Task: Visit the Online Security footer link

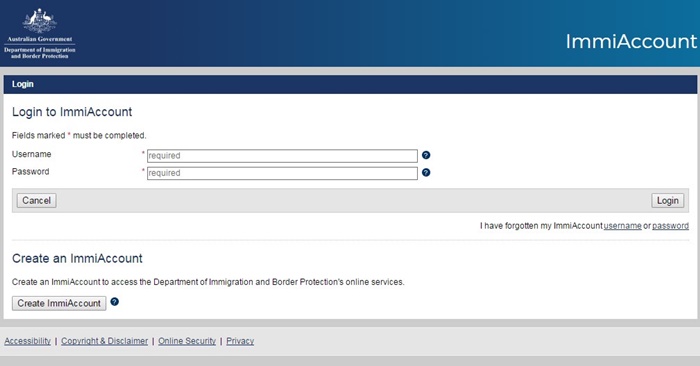Action: click(187, 341)
